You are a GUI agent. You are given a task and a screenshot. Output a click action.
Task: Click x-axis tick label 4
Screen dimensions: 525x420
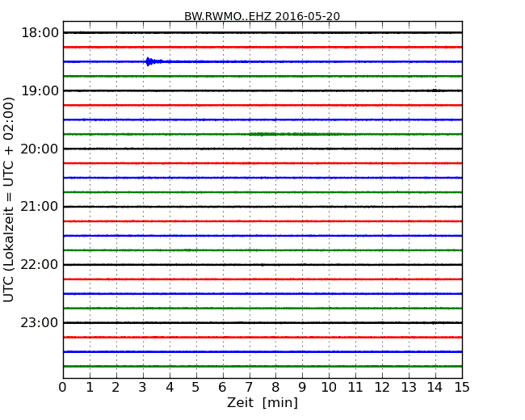point(170,388)
